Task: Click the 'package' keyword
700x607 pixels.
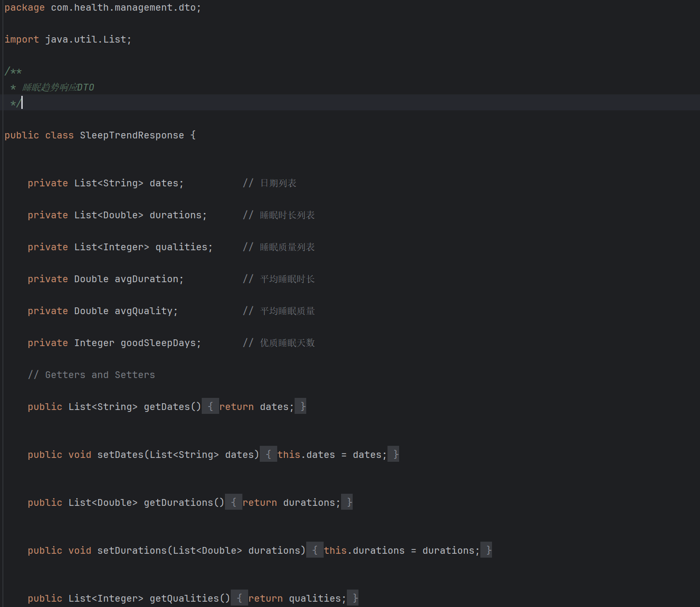Action: (x=25, y=8)
